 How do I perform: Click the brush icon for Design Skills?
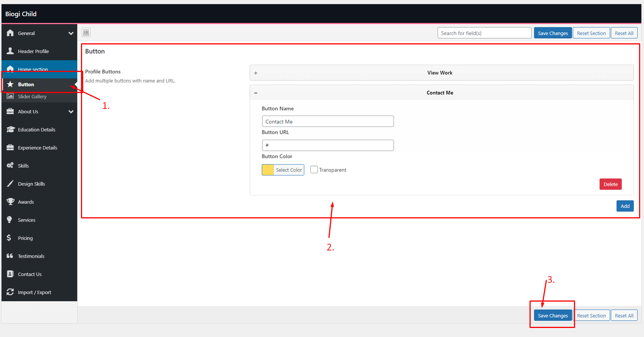pyautogui.click(x=10, y=184)
